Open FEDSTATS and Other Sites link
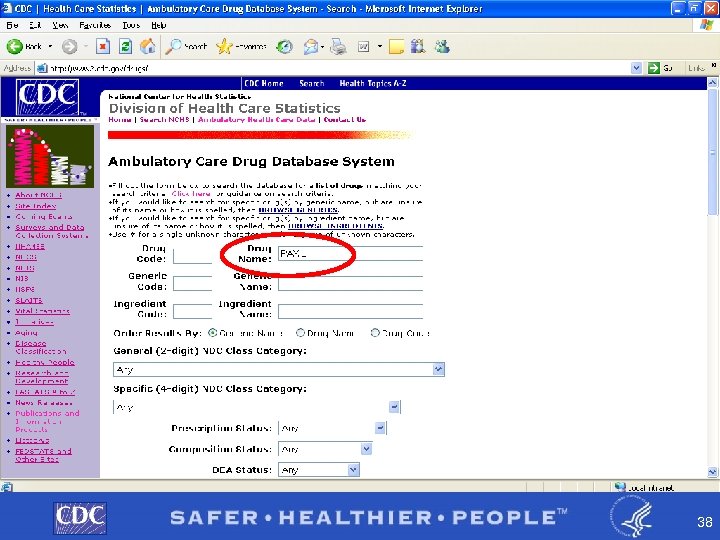This screenshot has height=540, width=720. tap(43, 455)
